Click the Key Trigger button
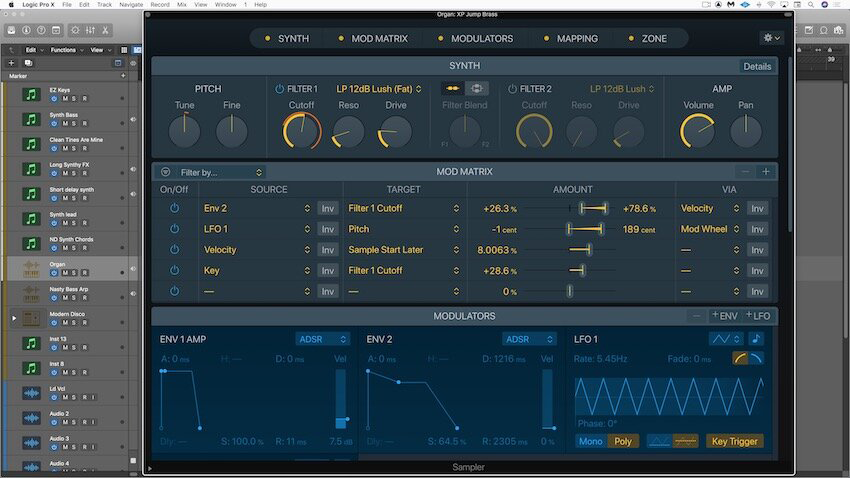The height and width of the screenshot is (478, 850). (735, 441)
